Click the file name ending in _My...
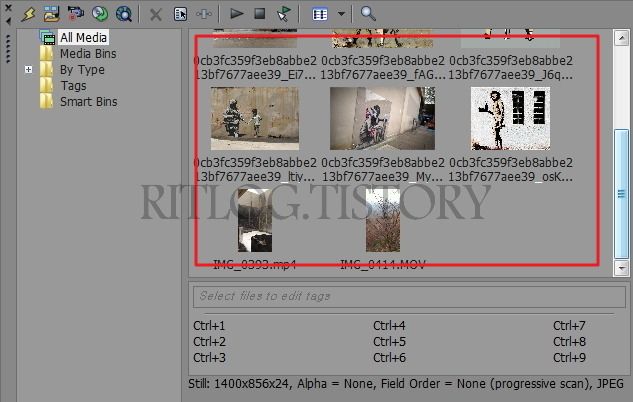 pyautogui.click(x=383, y=170)
